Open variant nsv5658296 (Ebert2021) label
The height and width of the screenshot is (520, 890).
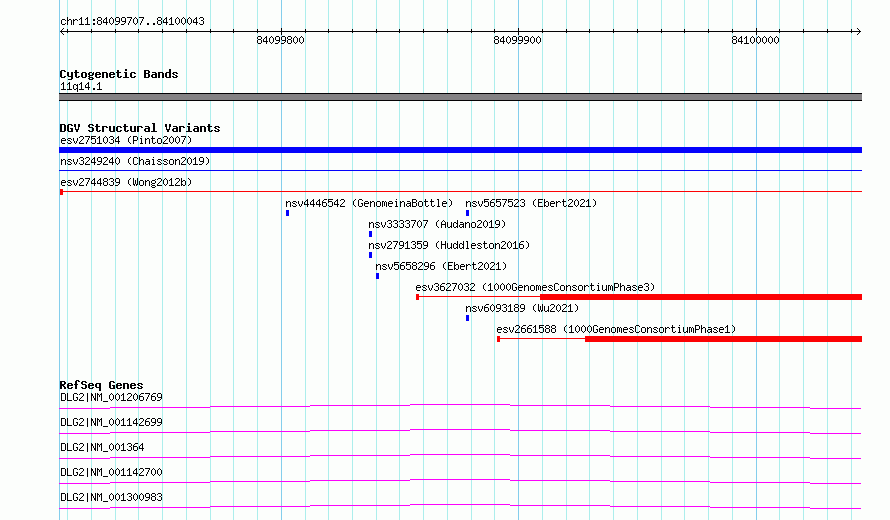click(441, 266)
